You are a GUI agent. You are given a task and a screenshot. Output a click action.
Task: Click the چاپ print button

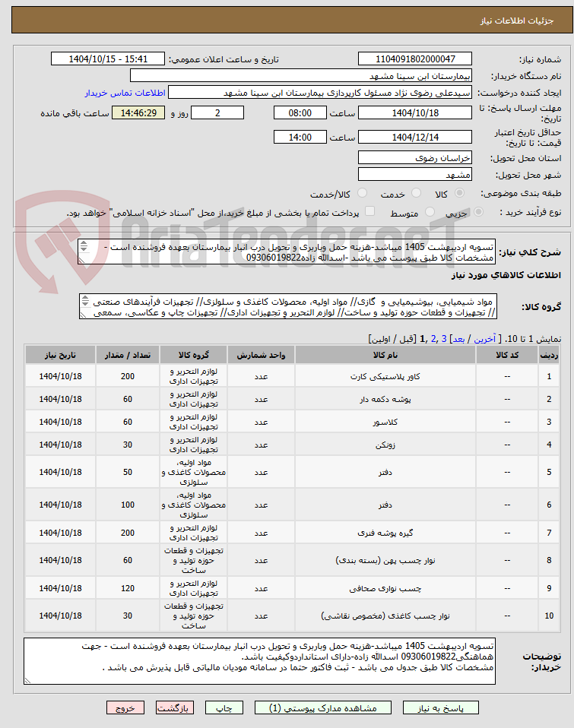coord(224,708)
